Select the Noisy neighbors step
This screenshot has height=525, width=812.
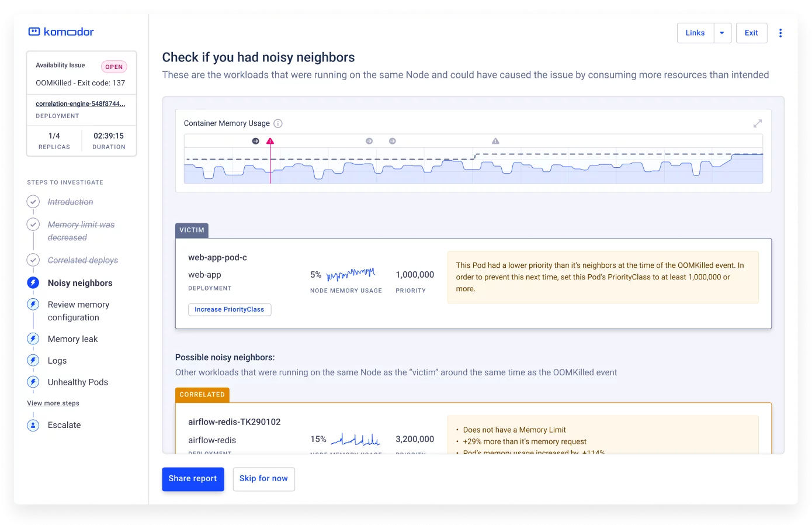coord(80,283)
